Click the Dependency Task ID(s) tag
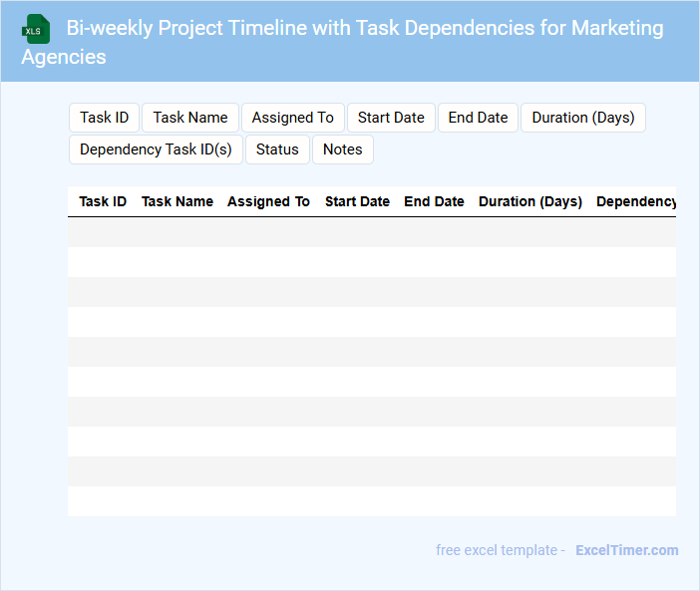This screenshot has height=591, width=700. [156, 149]
